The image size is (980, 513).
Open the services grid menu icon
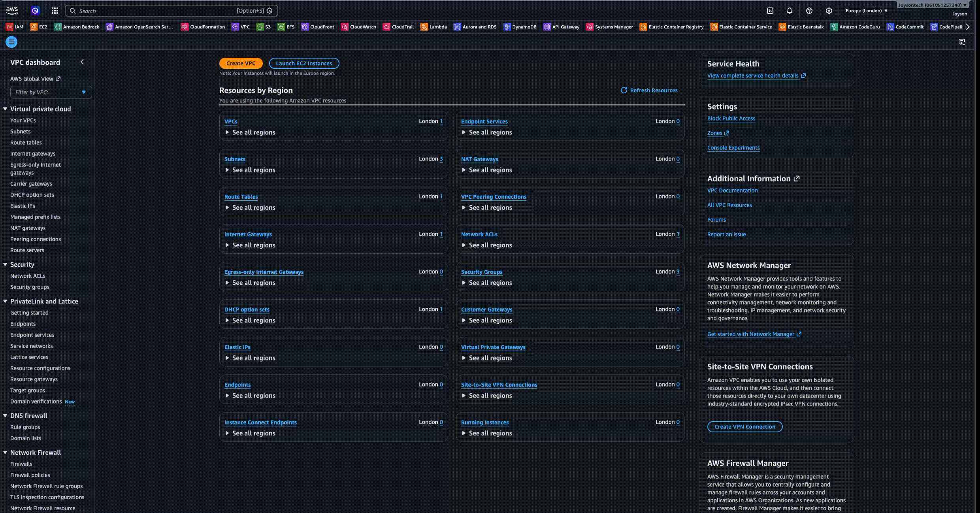[55, 11]
